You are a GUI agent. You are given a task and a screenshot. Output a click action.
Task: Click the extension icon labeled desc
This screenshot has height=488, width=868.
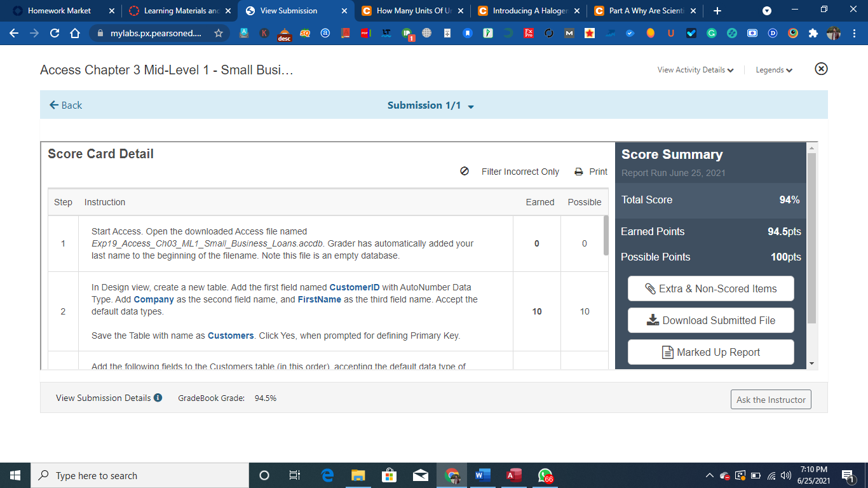point(285,34)
